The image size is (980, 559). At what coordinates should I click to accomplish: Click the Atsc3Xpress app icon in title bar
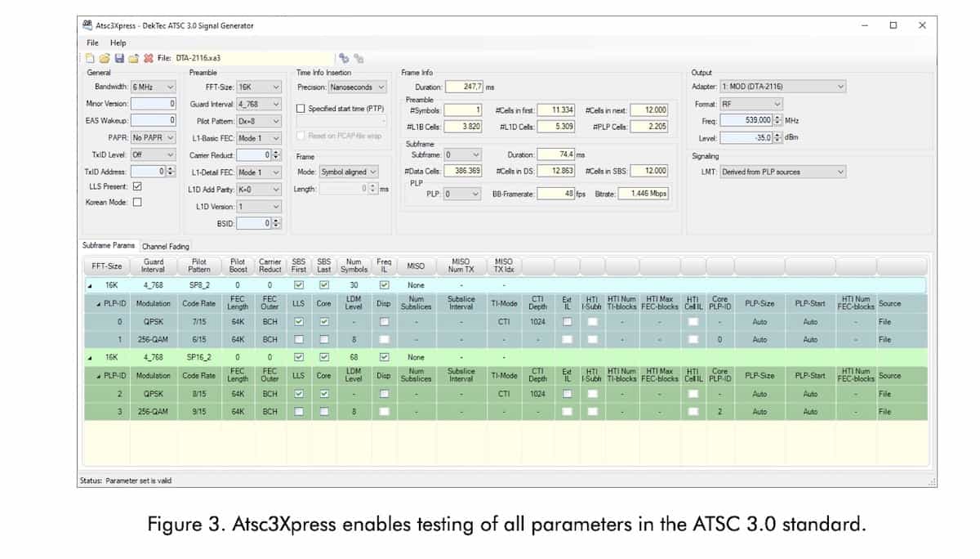coord(87,25)
